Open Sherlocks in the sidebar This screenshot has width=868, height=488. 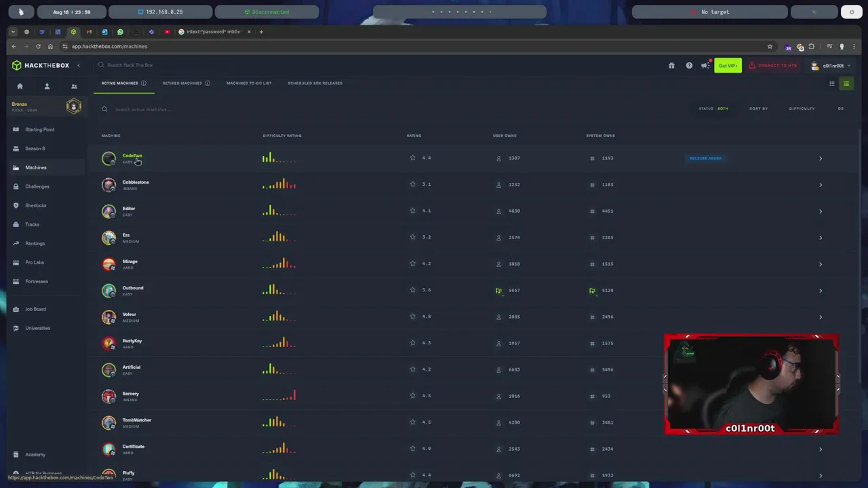tap(35, 205)
